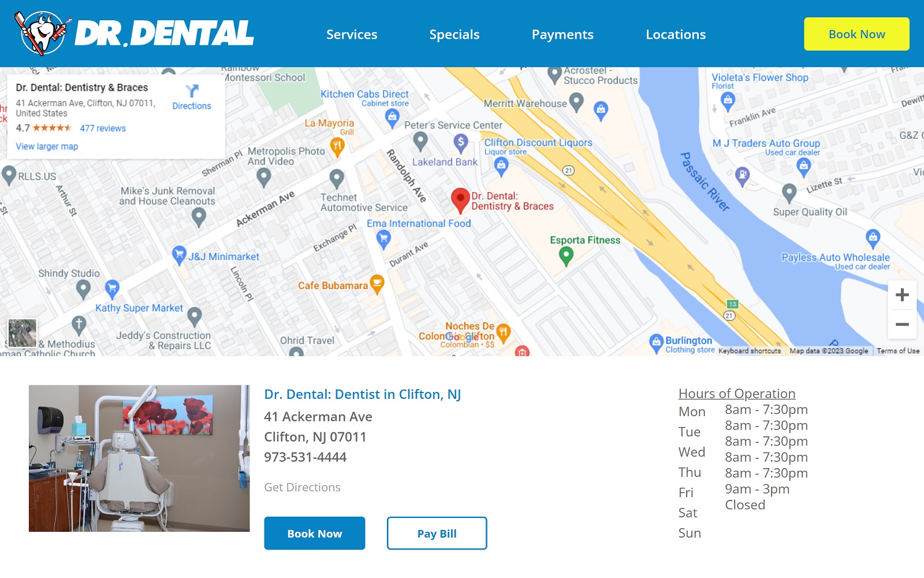Image resolution: width=924 pixels, height=578 pixels.
Task: Click the '9am - 3pm' hours entry
Action: coord(757,489)
